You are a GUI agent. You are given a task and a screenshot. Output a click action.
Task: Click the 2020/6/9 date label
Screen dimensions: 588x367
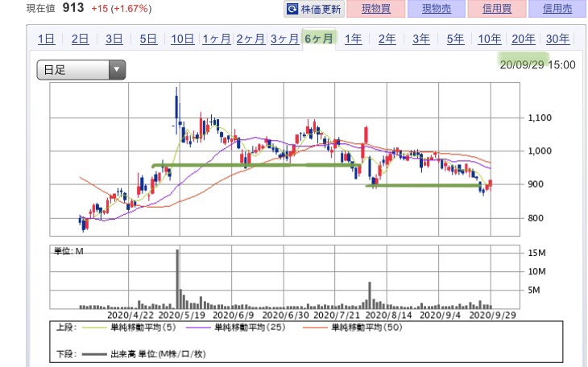(234, 315)
